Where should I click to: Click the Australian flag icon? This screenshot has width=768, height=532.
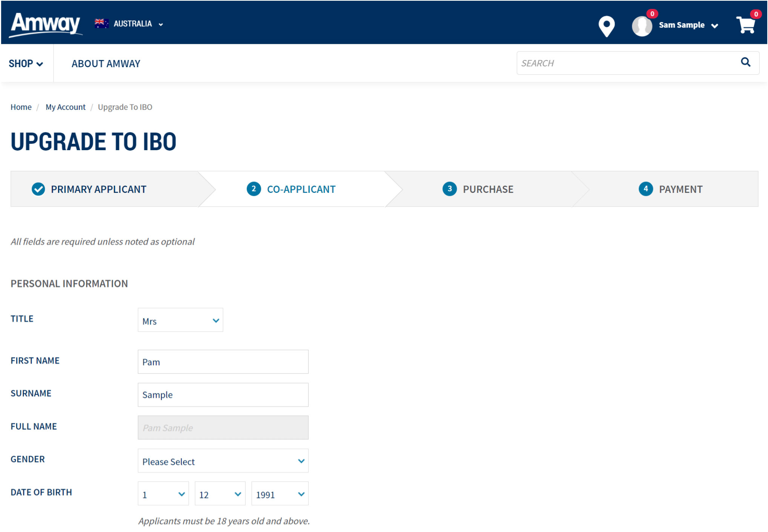(x=101, y=23)
